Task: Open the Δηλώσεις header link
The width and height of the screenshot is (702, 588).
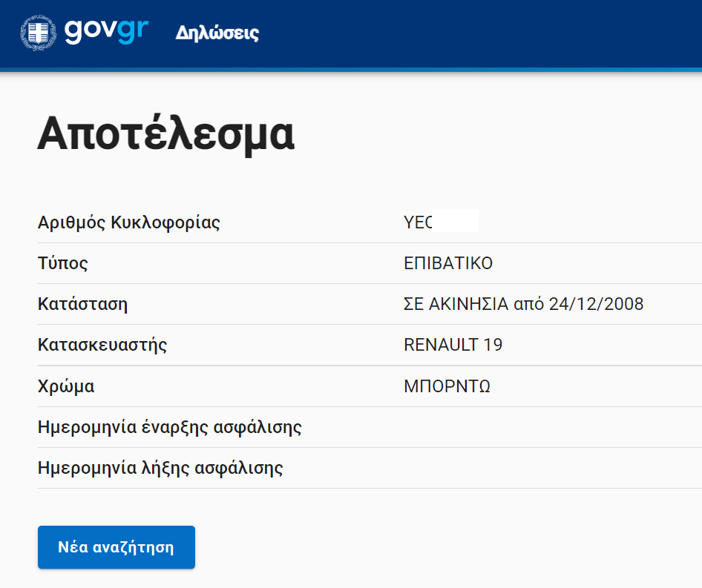Action: point(217,33)
